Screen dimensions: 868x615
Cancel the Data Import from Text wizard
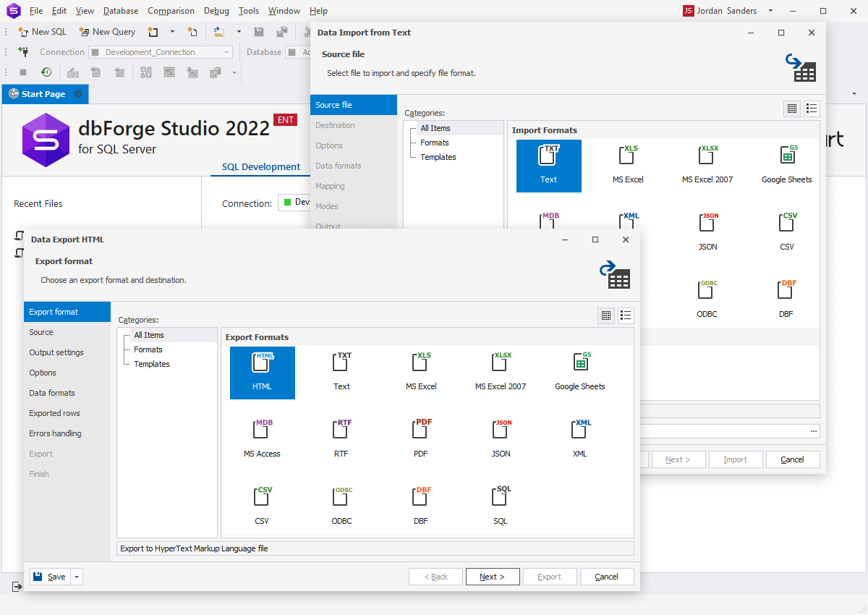click(792, 459)
